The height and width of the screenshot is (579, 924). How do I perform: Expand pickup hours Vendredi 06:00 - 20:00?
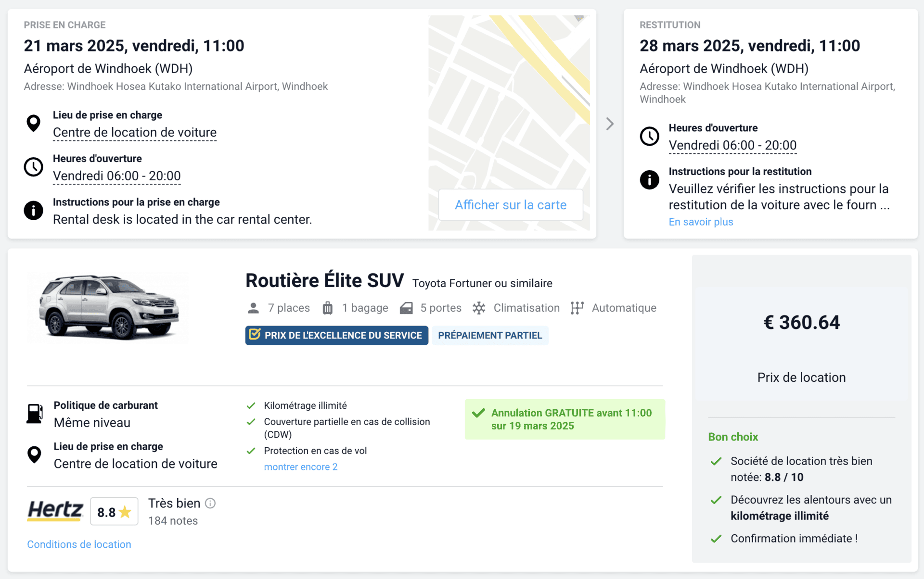coord(117,176)
